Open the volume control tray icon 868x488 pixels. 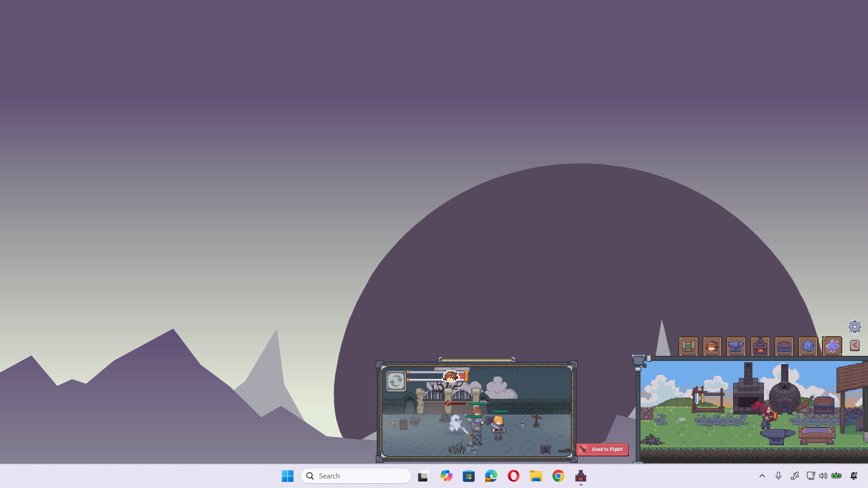(823, 476)
